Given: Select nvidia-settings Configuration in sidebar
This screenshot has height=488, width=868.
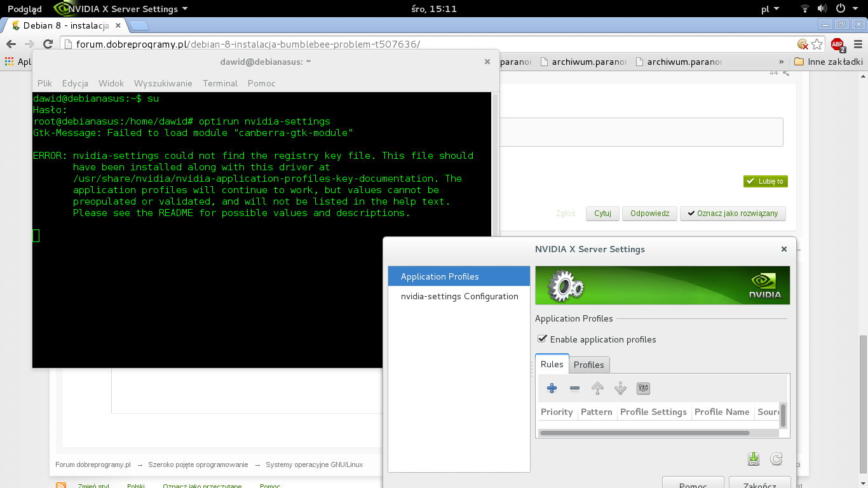Looking at the screenshot, I should coord(459,296).
